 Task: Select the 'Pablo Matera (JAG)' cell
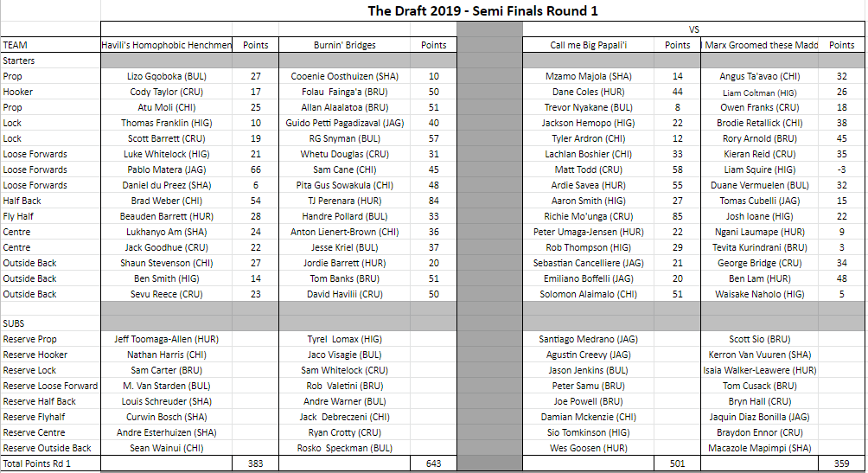[x=167, y=169]
